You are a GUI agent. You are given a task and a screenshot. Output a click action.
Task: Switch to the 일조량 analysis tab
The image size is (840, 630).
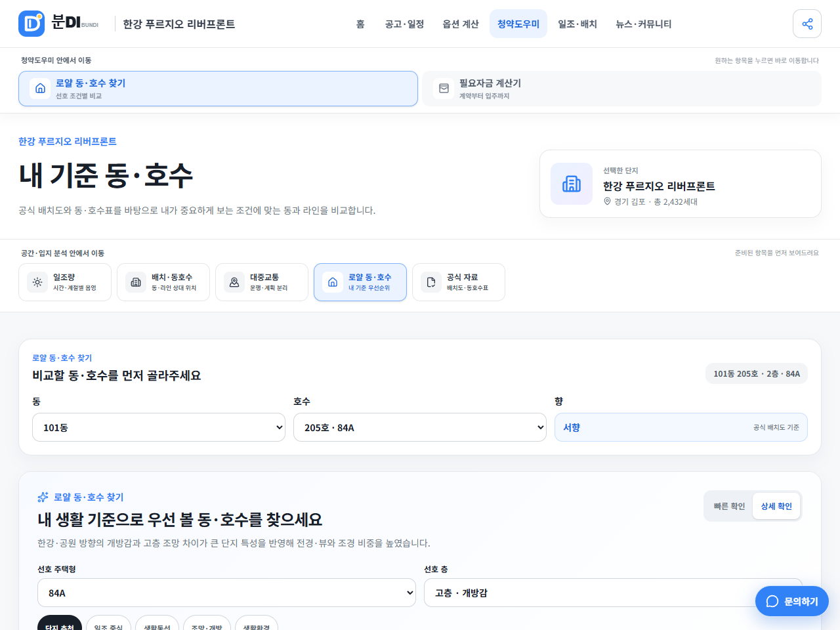coord(65,282)
